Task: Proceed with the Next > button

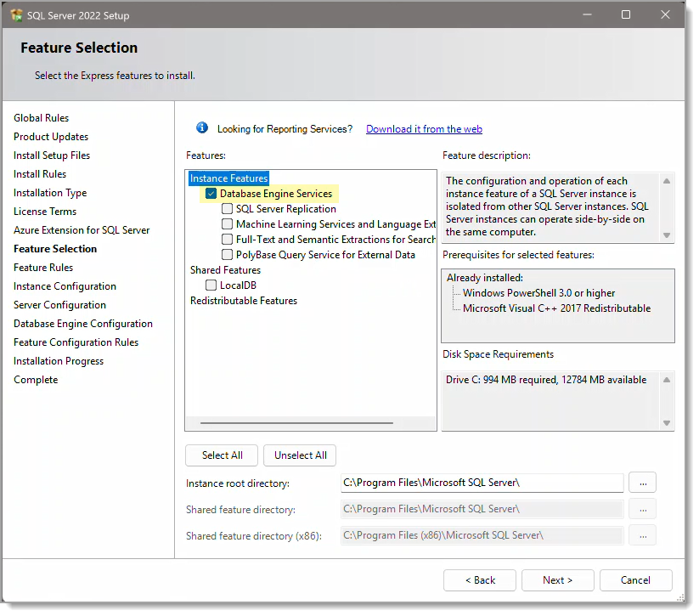Action: pyautogui.click(x=558, y=580)
